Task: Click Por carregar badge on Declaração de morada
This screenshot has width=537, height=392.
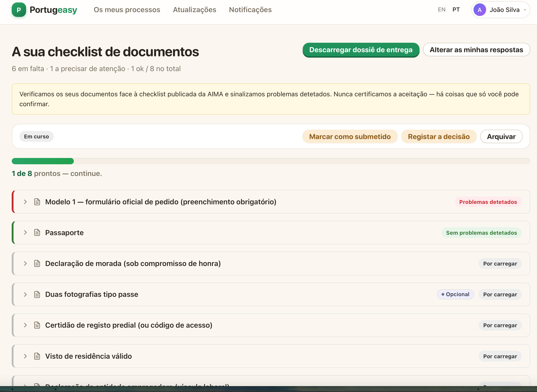Action: (500, 264)
